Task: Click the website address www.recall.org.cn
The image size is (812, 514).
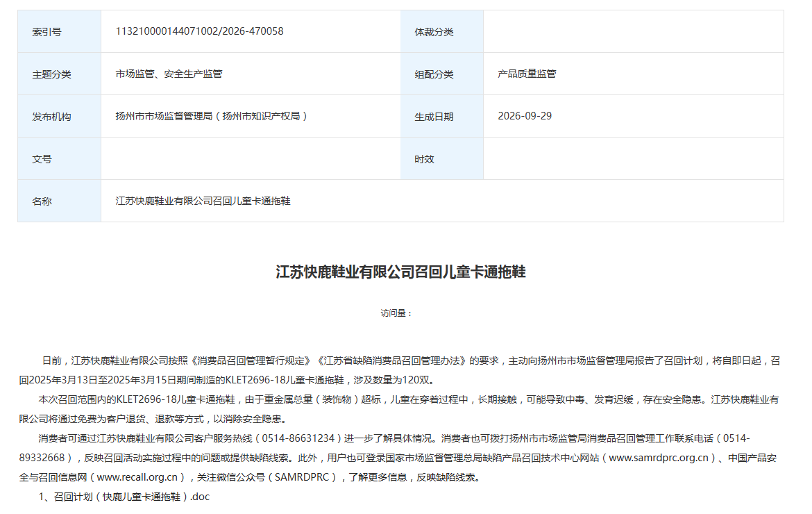Action: pos(137,477)
